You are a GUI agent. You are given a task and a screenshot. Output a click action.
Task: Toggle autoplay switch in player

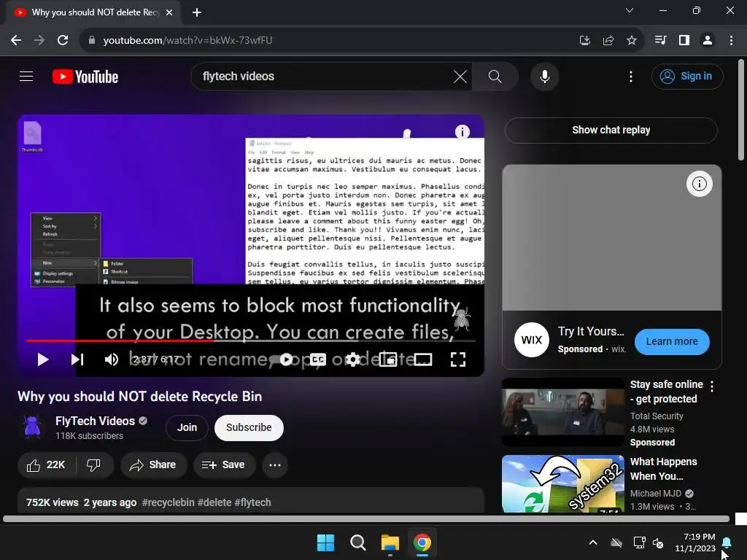(283, 359)
